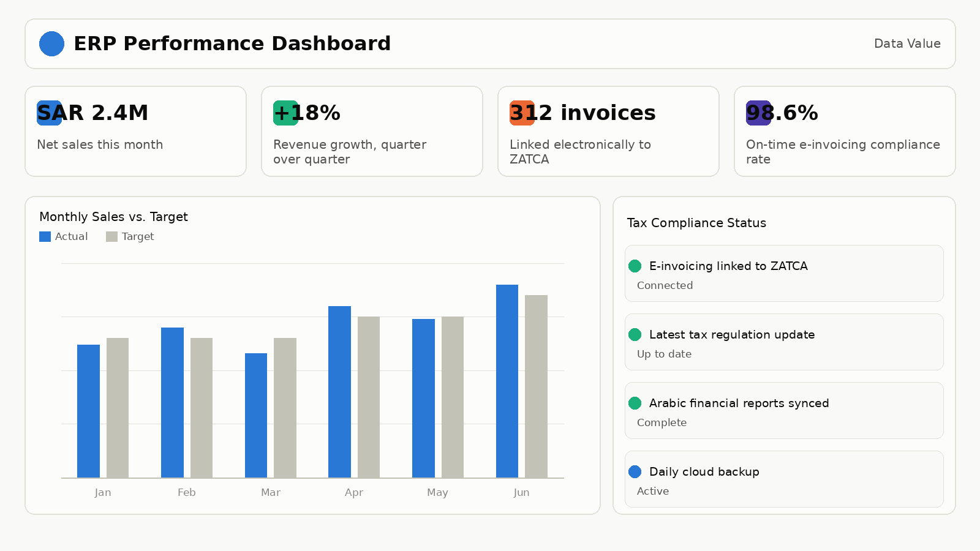Click the Apr axis label
Viewport: 980px width, 551px height.
(x=354, y=492)
